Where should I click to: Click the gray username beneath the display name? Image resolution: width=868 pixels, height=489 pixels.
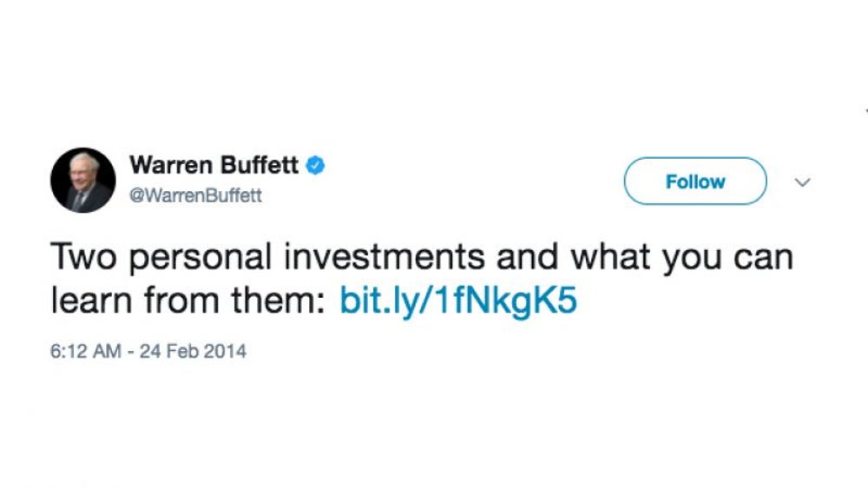point(195,195)
